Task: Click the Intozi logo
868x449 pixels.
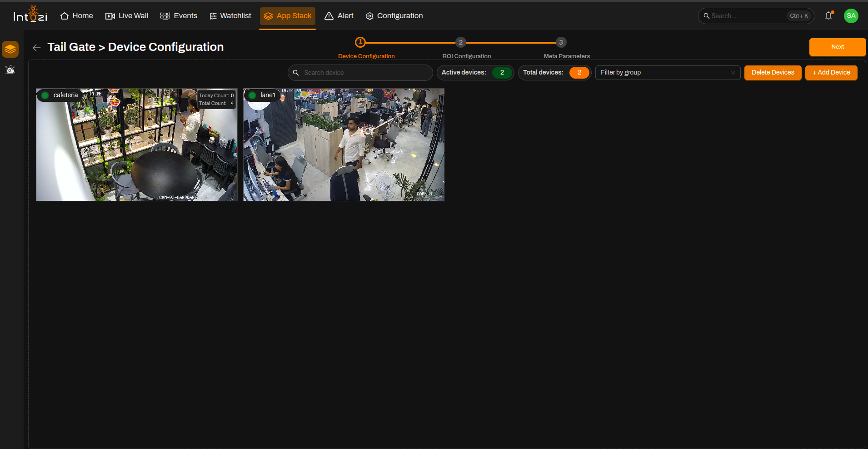Action: click(x=30, y=15)
